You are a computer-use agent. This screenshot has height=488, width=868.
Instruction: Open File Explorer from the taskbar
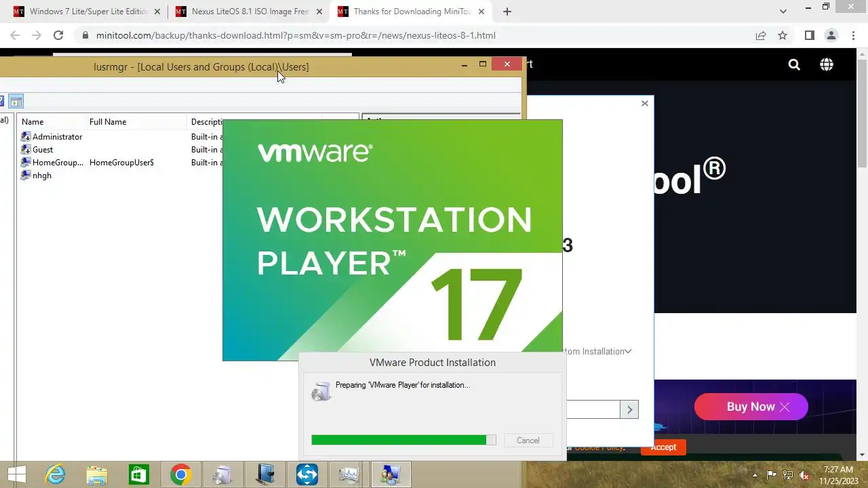(97, 475)
